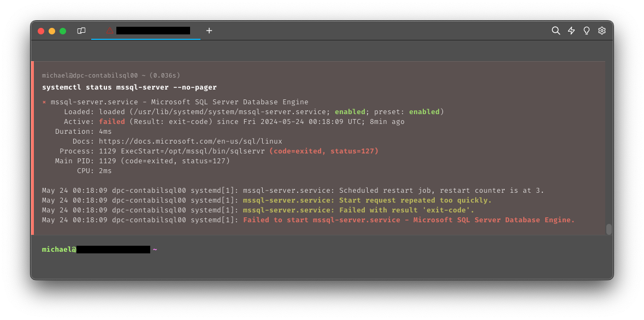
Task: Open the settings gear icon
Action: click(x=602, y=31)
